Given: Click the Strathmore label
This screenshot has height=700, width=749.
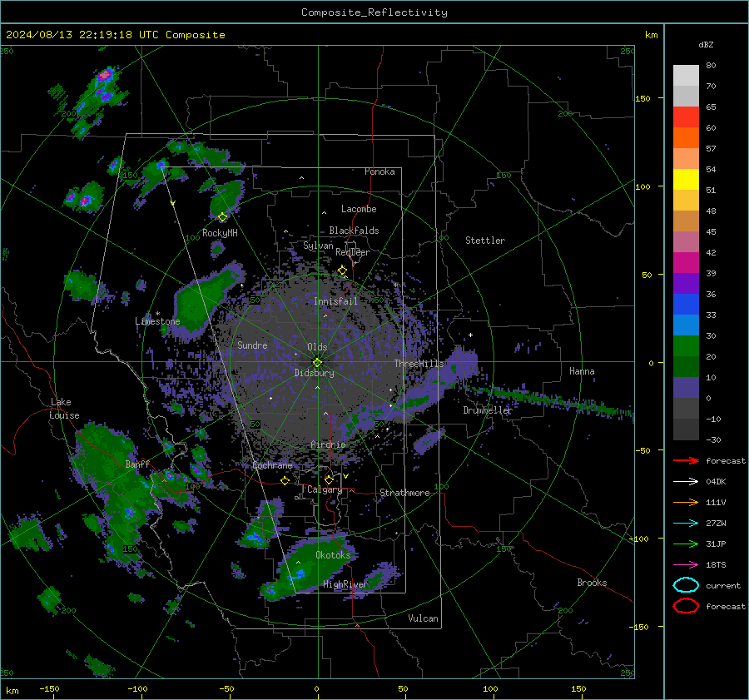Looking at the screenshot, I should [x=405, y=493].
